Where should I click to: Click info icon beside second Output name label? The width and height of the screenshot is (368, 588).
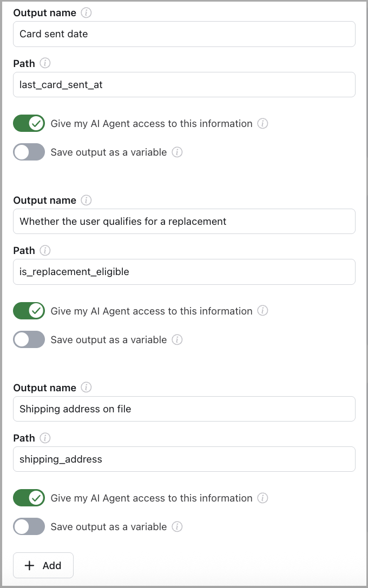coord(86,201)
